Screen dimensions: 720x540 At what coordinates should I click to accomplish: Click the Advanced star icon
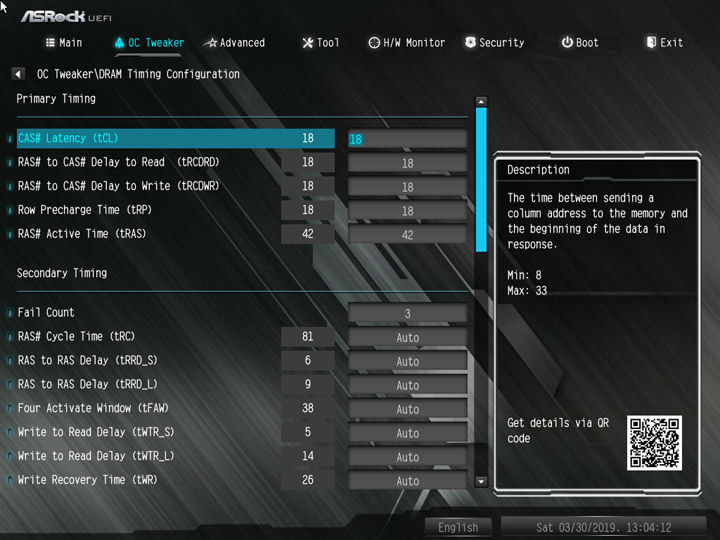[x=210, y=43]
